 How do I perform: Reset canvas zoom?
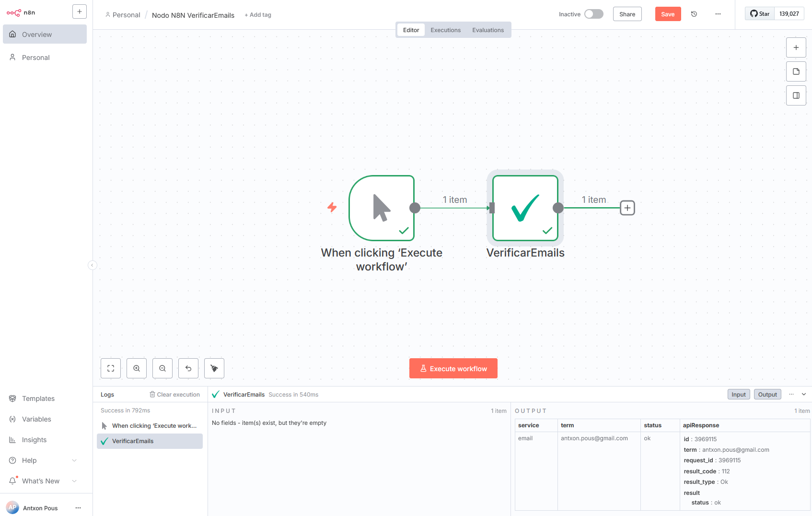click(188, 368)
